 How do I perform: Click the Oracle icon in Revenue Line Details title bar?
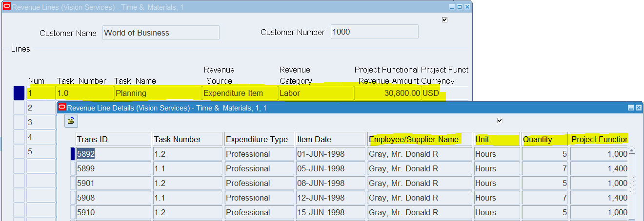point(62,108)
